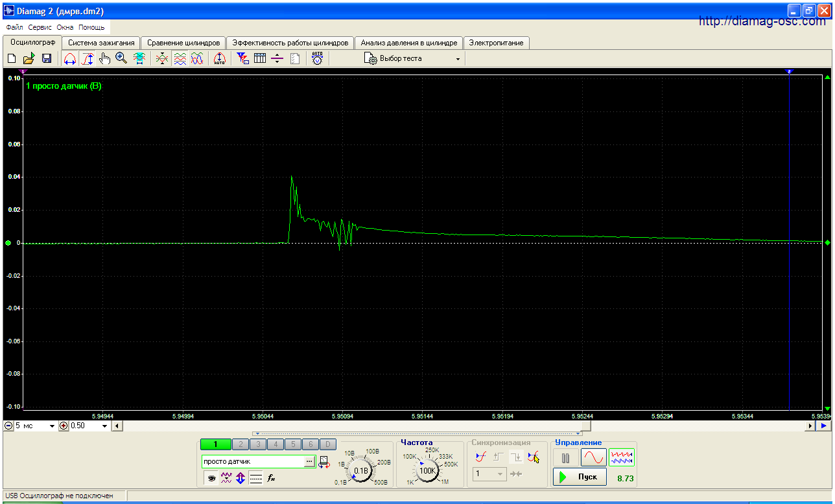Click the divide line marker icon
The height and width of the screenshot is (504, 835).
tap(277, 58)
